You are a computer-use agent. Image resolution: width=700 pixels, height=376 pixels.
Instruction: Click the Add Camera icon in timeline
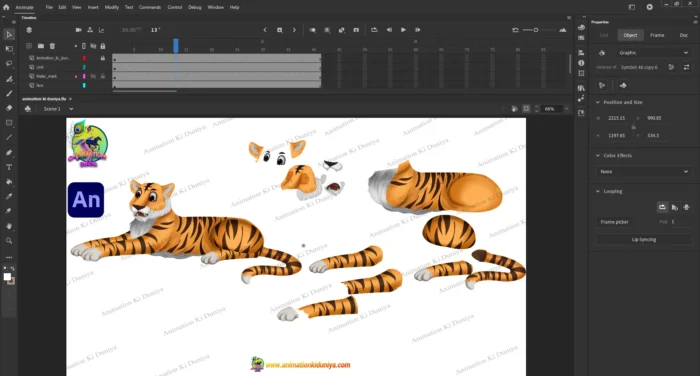(79, 30)
